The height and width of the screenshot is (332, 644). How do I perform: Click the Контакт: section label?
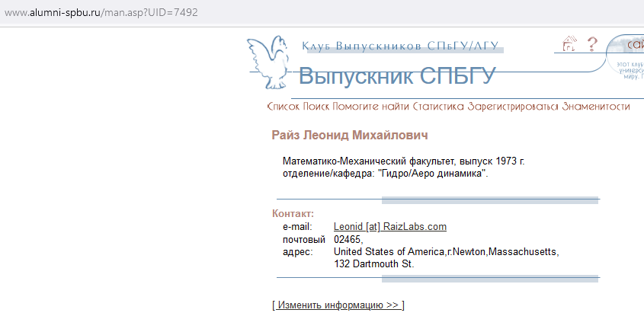pos(293,213)
